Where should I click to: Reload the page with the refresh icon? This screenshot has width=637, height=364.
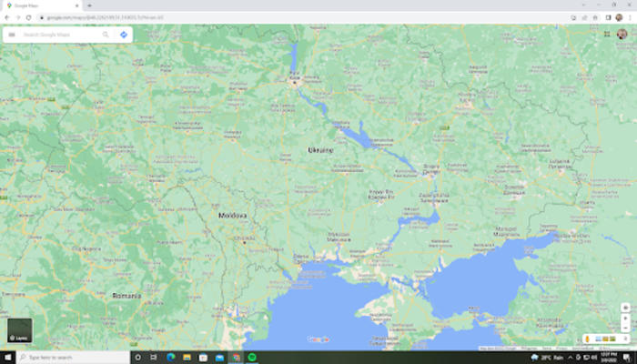tap(28, 17)
